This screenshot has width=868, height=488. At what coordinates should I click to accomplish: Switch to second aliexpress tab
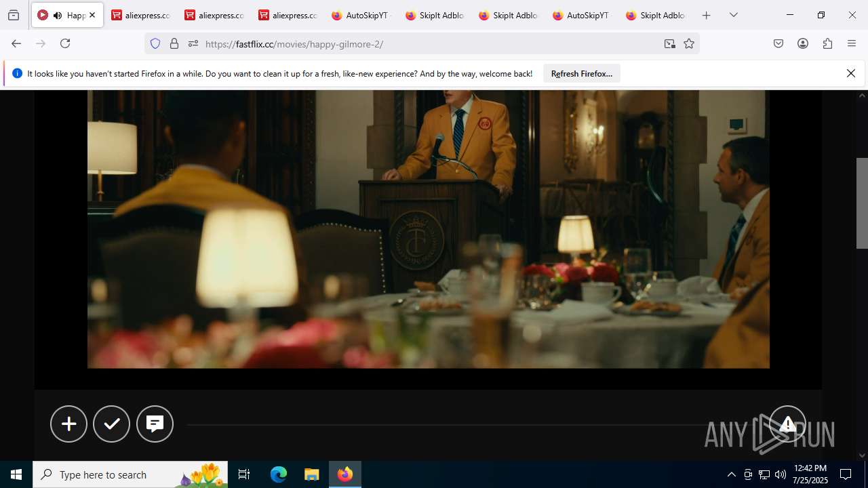(214, 15)
